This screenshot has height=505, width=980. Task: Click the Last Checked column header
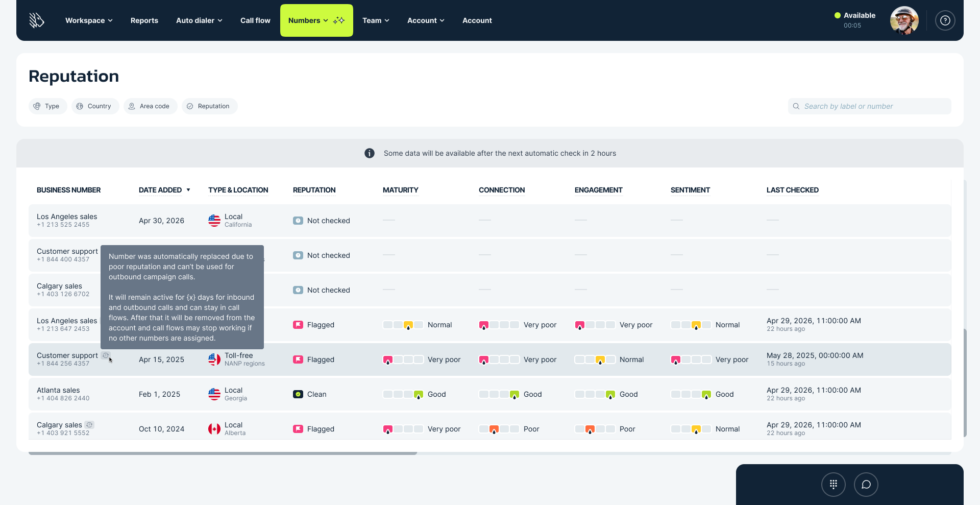793,190
